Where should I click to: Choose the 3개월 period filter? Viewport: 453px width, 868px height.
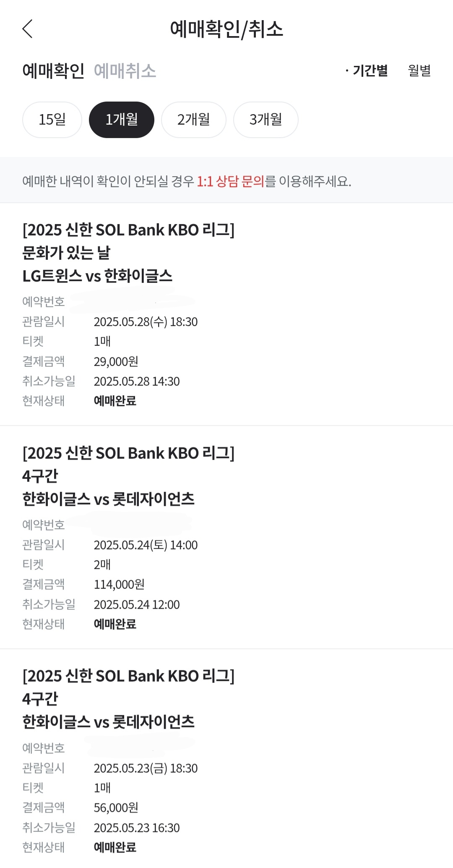click(x=266, y=120)
